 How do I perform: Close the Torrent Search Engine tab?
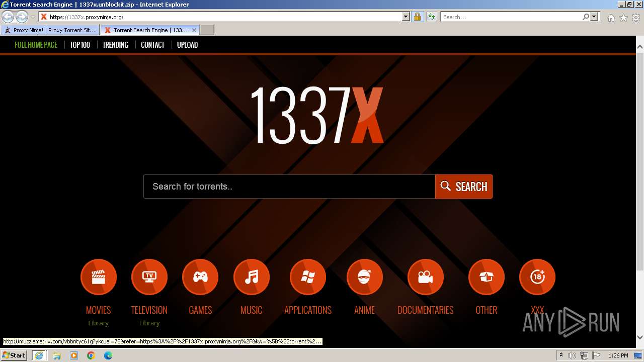point(194,30)
